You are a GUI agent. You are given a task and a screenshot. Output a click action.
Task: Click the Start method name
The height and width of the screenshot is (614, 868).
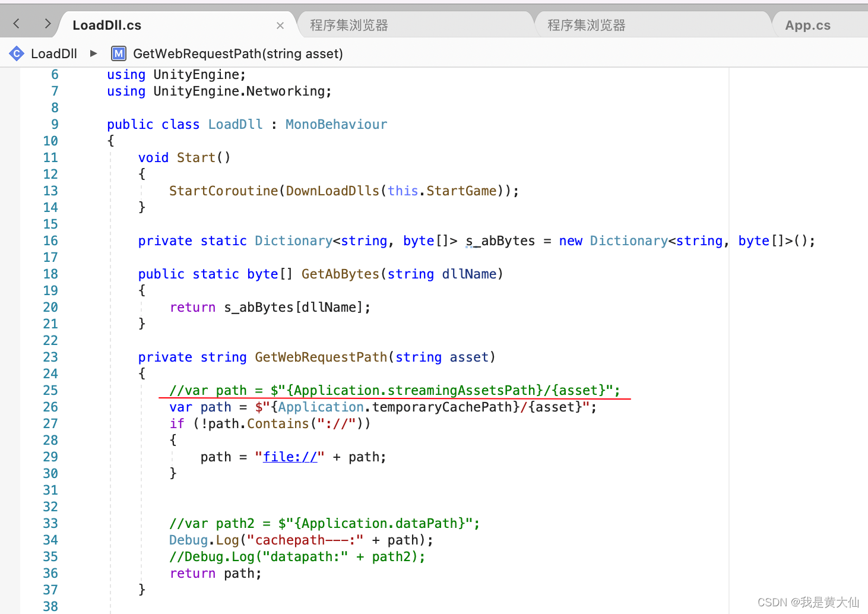pyautogui.click(x=196, y=157)
